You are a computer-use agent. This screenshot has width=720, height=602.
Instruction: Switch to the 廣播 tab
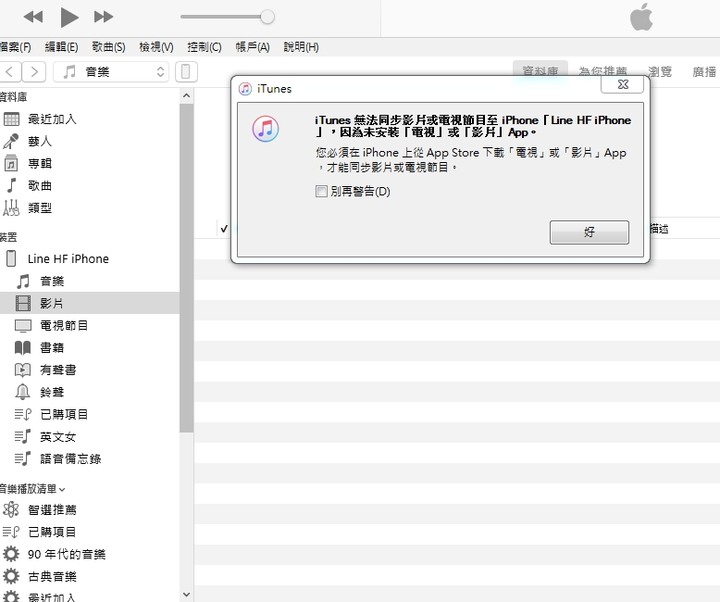(704, 72)
